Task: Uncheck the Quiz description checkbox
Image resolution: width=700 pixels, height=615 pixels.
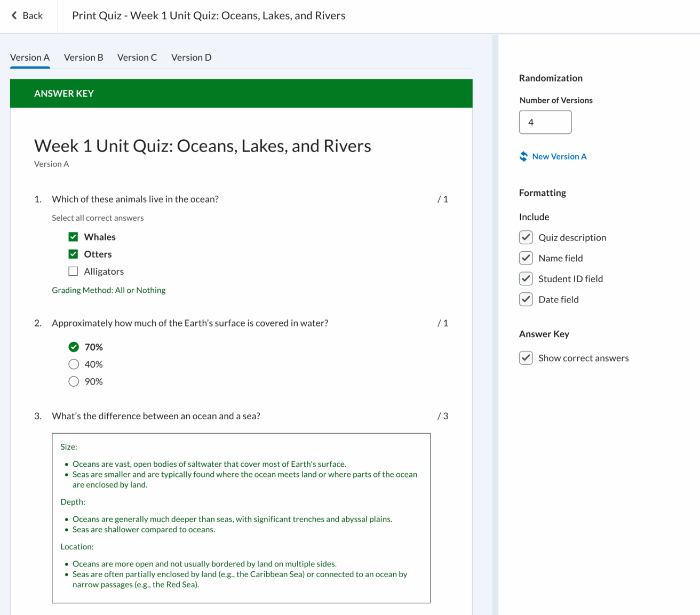Action: [526, 237]
